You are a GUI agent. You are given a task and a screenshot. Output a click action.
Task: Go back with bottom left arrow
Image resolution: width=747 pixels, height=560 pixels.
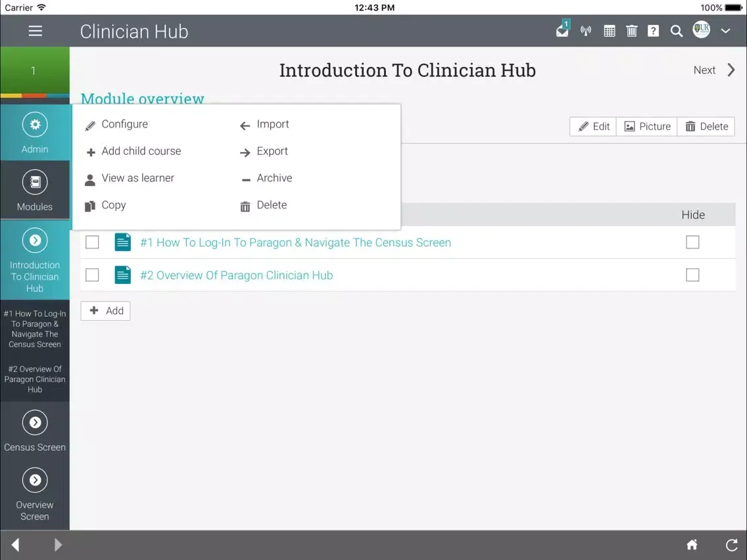coord(16,545)
